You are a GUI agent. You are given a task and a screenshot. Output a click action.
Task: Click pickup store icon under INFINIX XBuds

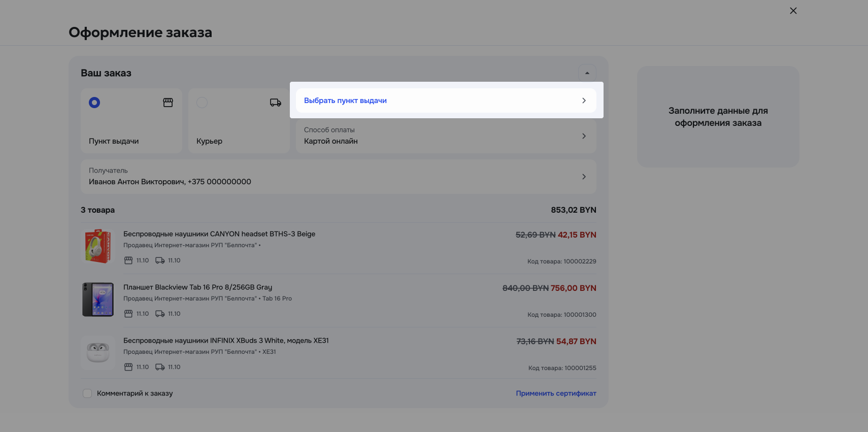(x=128, y=367)
